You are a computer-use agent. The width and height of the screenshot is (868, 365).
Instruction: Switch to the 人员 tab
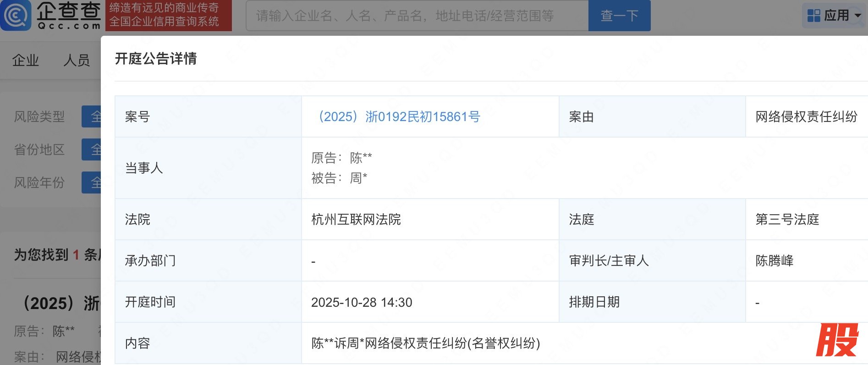[77, 60]
